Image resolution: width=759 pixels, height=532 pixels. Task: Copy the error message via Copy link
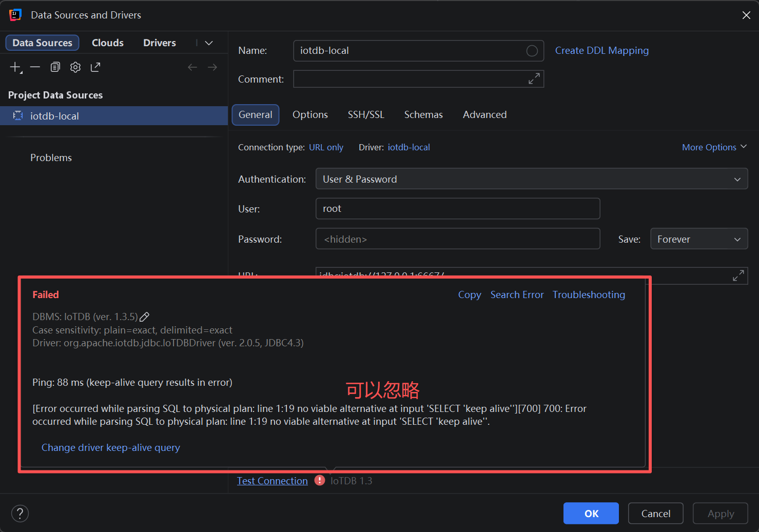[470, 294]
